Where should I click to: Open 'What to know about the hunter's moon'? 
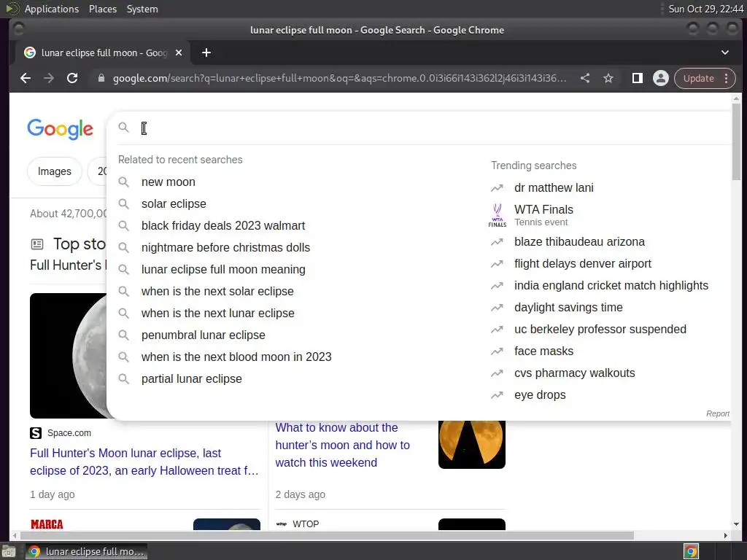pos(343,445)
